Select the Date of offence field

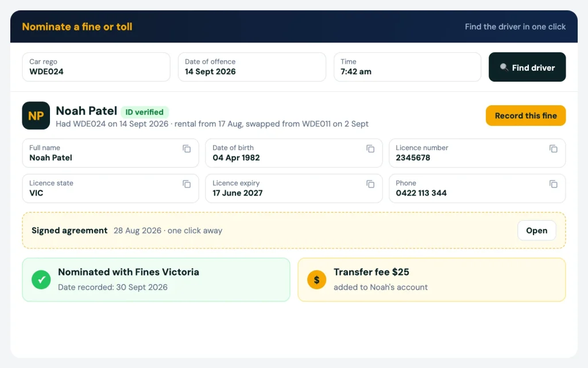click(252, 67)
